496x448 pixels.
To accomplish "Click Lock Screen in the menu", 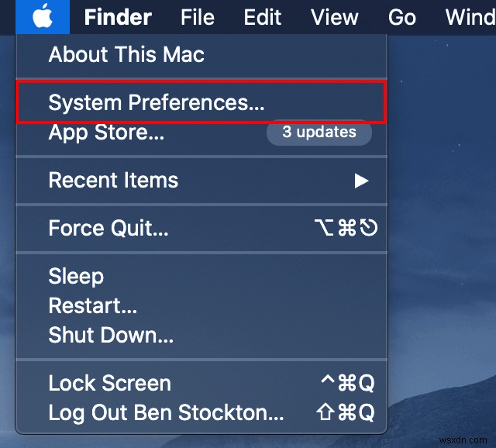I will click(109, 383).
